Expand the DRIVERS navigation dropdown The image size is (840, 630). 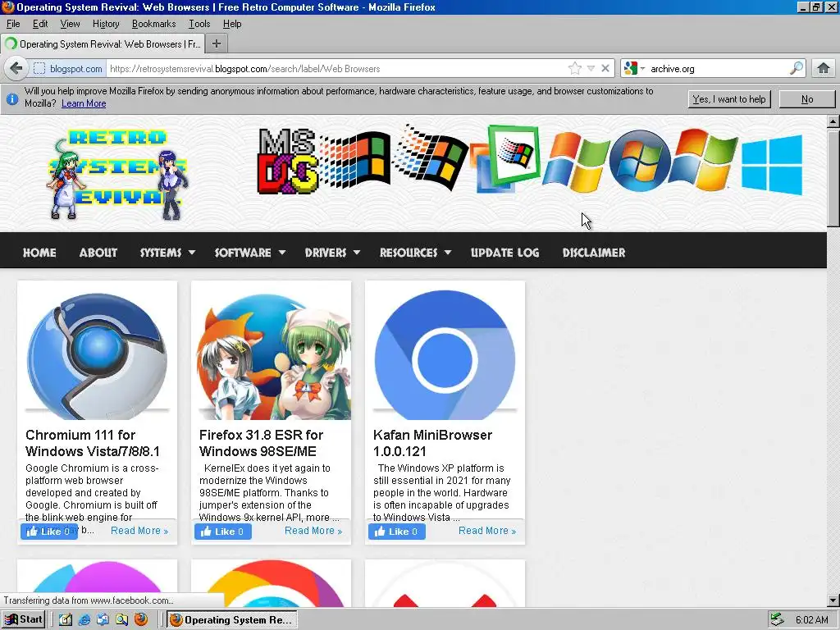pos(332,253)
